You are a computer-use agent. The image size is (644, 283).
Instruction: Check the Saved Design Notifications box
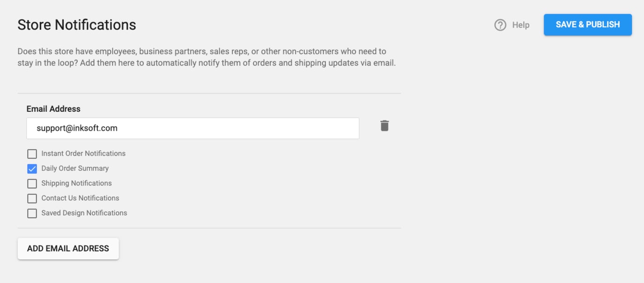click(32, 213)
